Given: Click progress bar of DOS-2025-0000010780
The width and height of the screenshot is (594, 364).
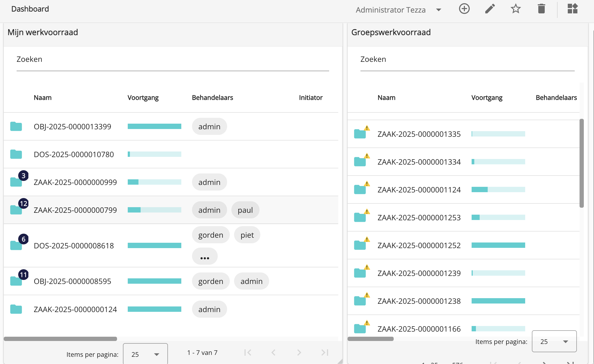Looking at the screenshot, I should click(x=154, y=154).
